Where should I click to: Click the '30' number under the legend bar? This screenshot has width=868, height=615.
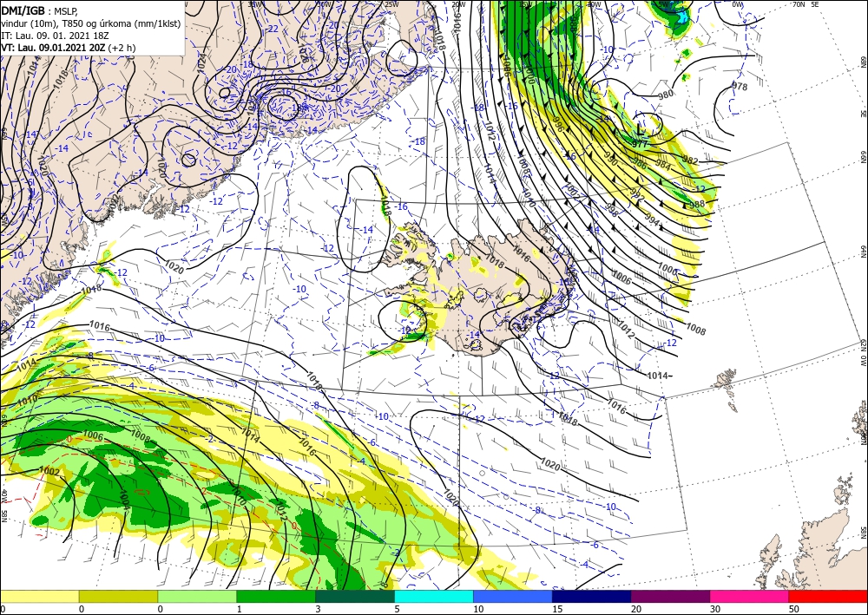coord(715,609)
